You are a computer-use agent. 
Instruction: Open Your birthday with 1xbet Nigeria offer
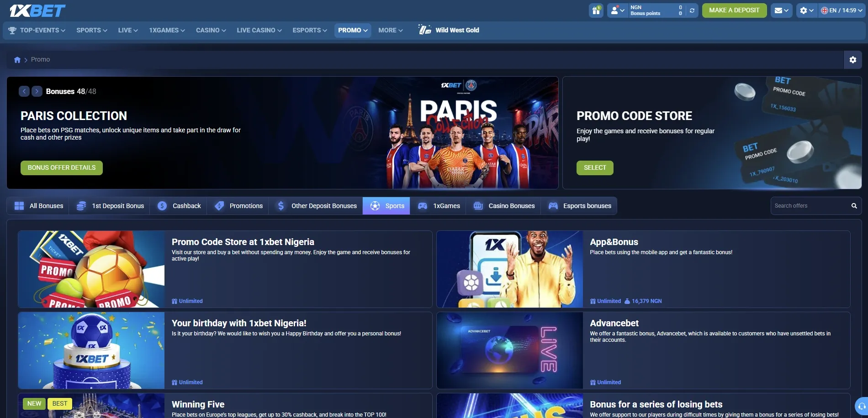[239, 324]
